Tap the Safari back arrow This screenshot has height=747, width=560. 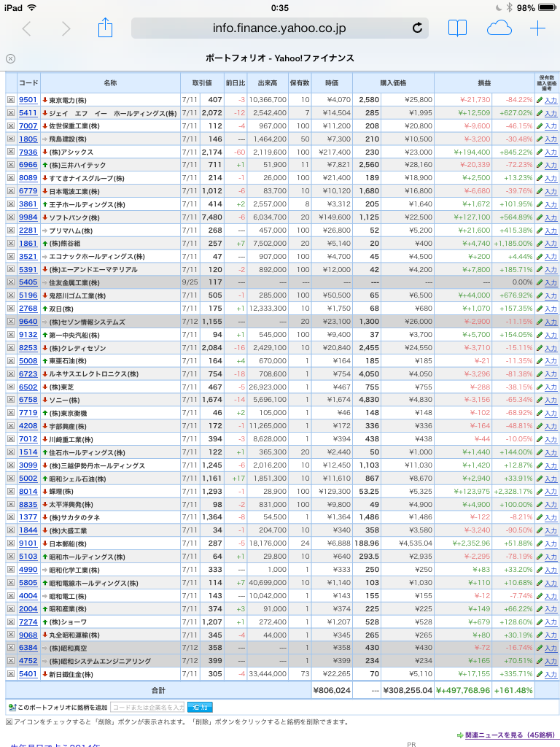[x=27, y=28]
